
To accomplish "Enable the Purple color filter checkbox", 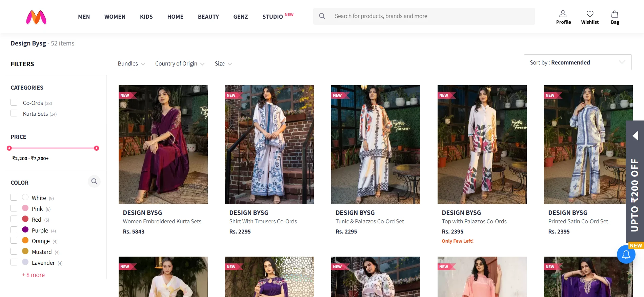I will coord(14,230).
